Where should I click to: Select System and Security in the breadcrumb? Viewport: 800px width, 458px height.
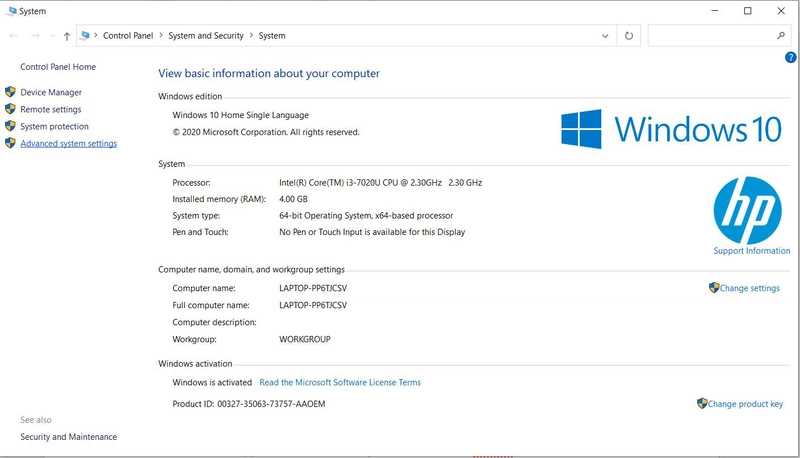tap(206, 36)
